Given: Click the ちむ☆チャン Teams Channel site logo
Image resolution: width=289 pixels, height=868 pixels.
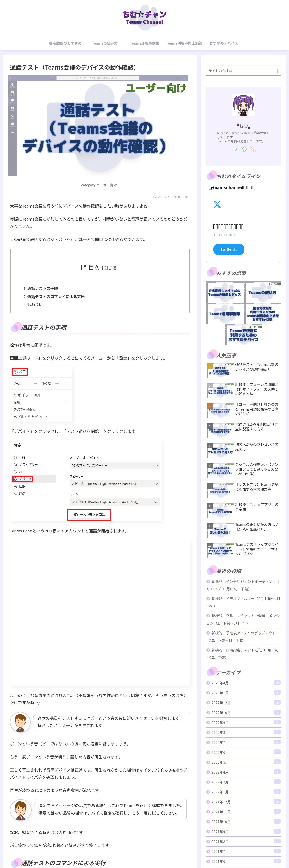Looking at the screenshot, I should pos(144,18).
